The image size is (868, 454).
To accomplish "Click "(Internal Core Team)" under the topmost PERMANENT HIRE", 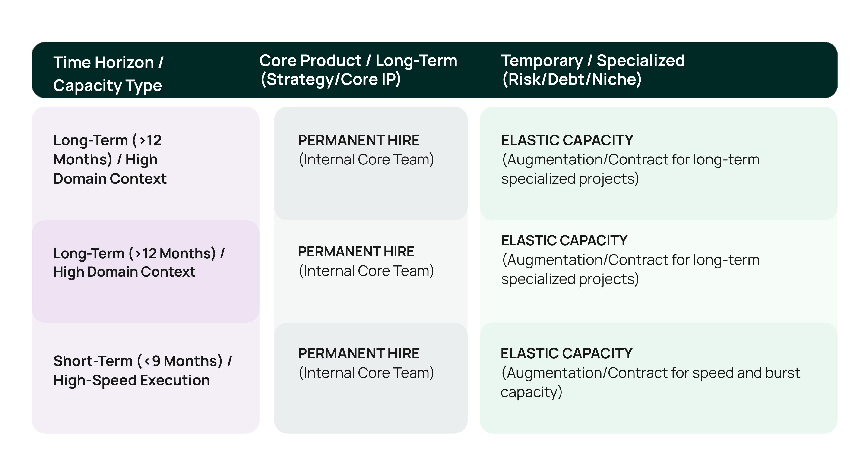I will point(366,160).
